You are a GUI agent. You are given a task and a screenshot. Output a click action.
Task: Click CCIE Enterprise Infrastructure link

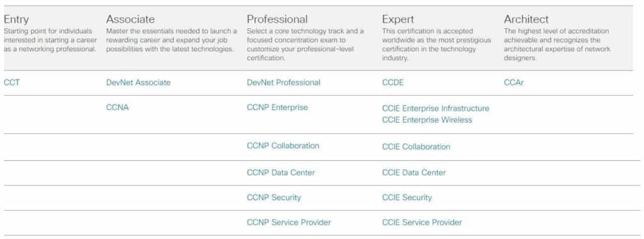[x=436, y=108]
